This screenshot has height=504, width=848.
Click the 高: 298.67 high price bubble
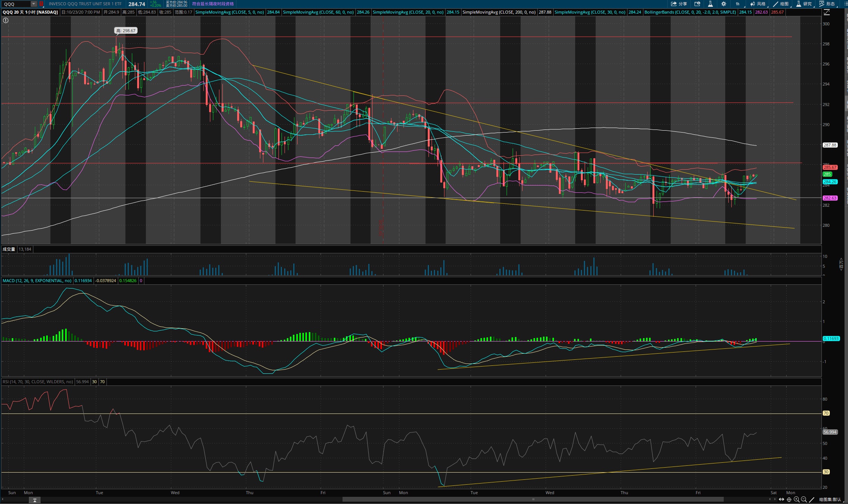pyautogui.click(x=126, y=31)
